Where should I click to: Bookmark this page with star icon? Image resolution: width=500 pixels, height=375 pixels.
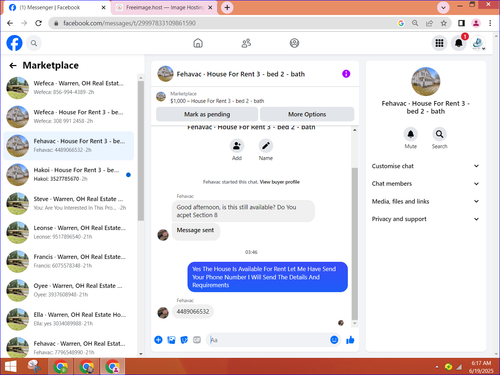point(443,23)
